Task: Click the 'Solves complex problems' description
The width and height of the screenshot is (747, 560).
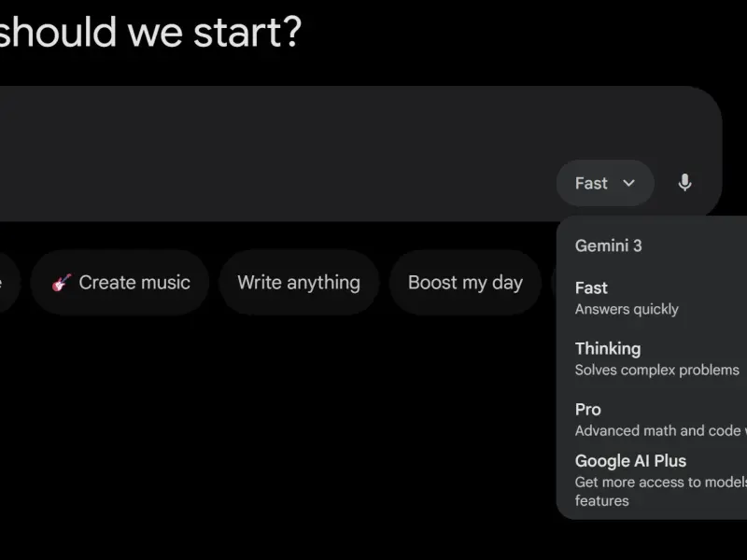Action: [657, 370]
